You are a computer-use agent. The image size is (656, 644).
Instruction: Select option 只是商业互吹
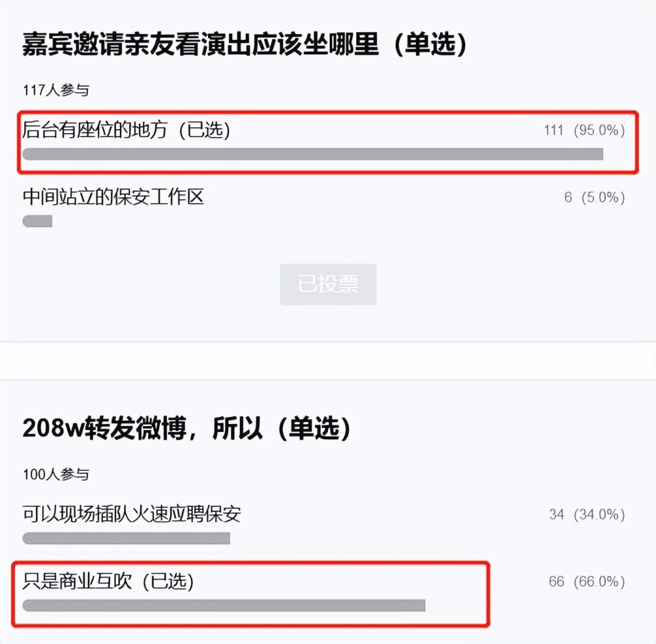pyautogui.click(x=77, y=581)
